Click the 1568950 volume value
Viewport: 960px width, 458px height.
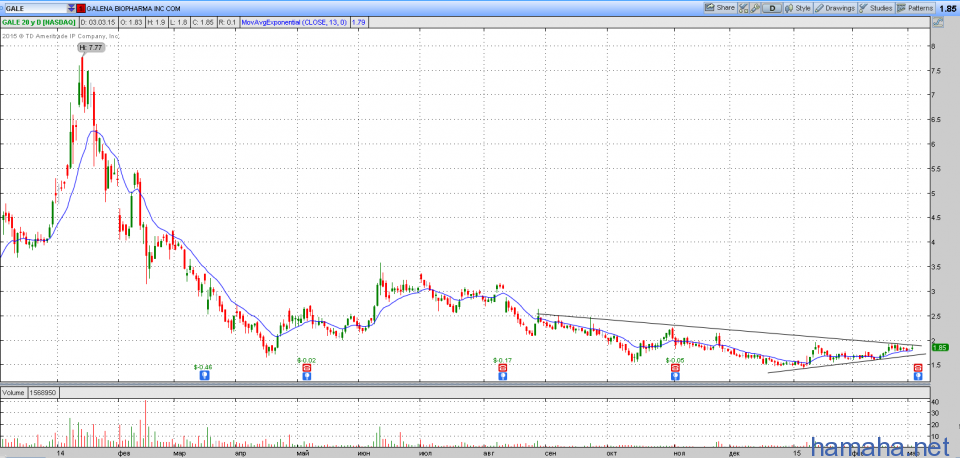42,391
